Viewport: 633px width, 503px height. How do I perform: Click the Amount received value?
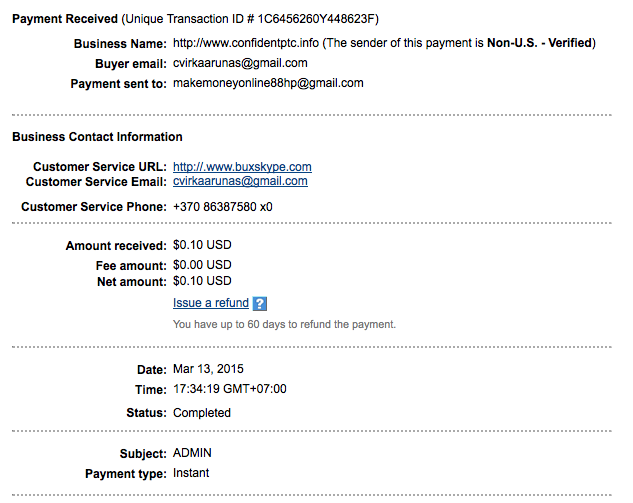tap(202, 246)
